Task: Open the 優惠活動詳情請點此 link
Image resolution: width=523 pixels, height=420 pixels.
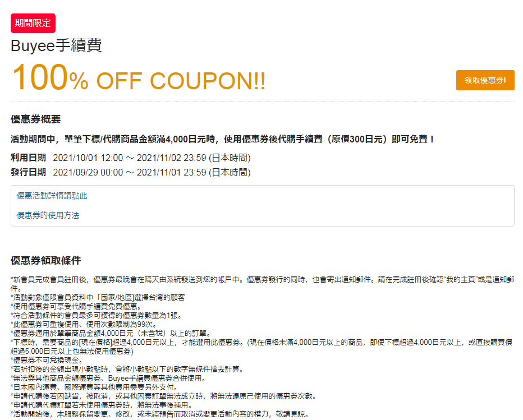Action: 52,196
